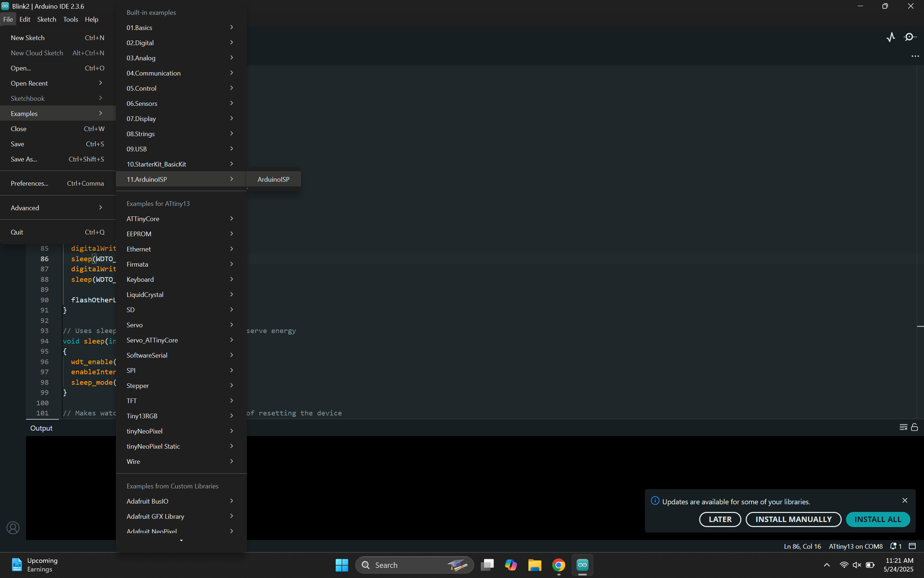The image size is (924, 578).
Task: Expand the 02.Digital examples submenu
Action: (181, 43)
